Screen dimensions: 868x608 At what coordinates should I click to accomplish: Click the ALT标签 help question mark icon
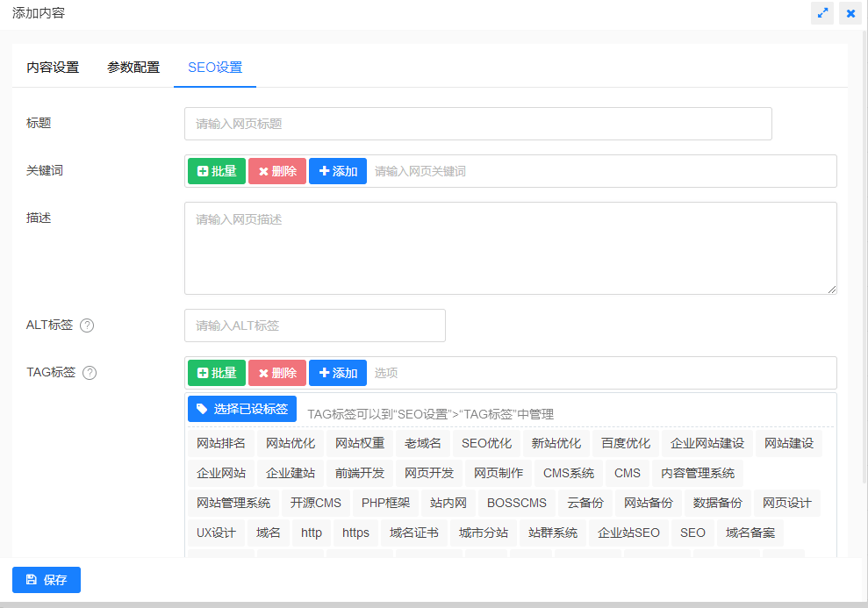(x=87, y=325)
